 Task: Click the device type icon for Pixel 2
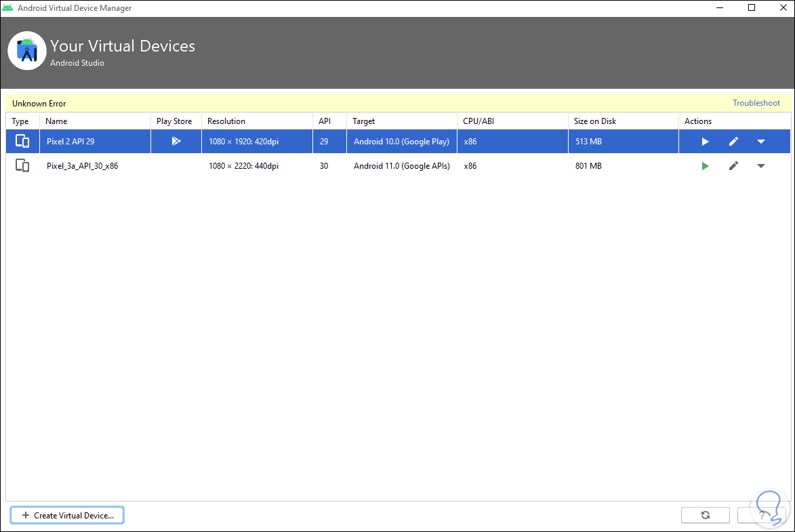point(22,142)
